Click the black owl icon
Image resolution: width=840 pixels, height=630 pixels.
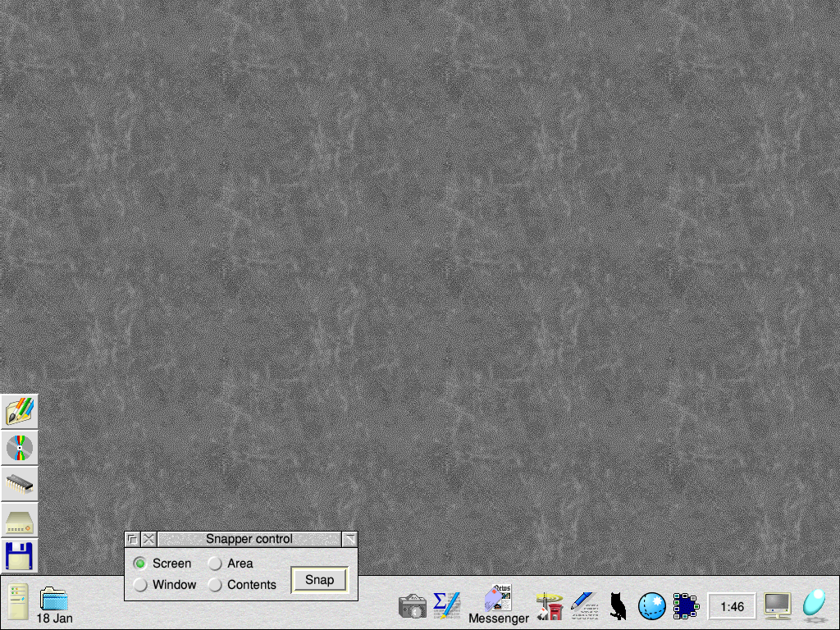point(619,606)
